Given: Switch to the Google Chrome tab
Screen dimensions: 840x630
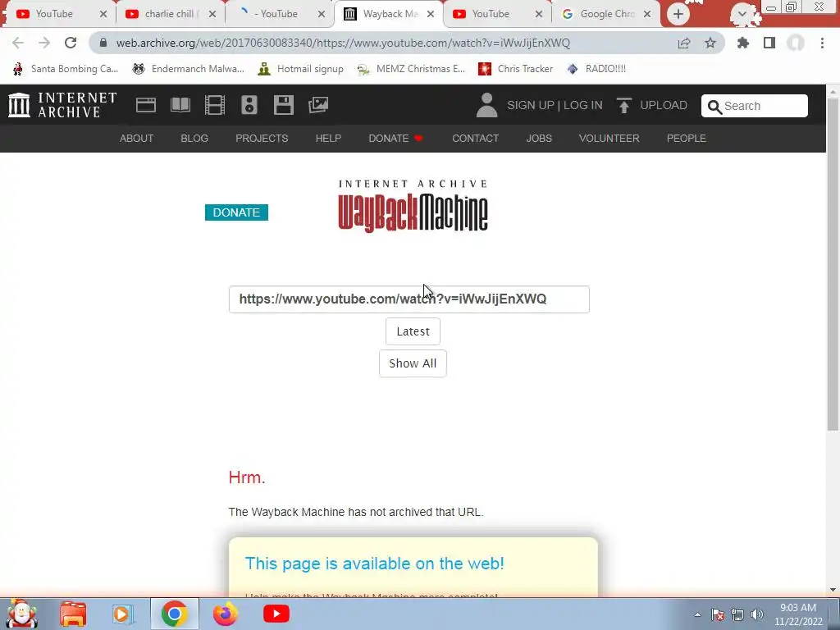Looking at the screenshot, I should (606, 14).
